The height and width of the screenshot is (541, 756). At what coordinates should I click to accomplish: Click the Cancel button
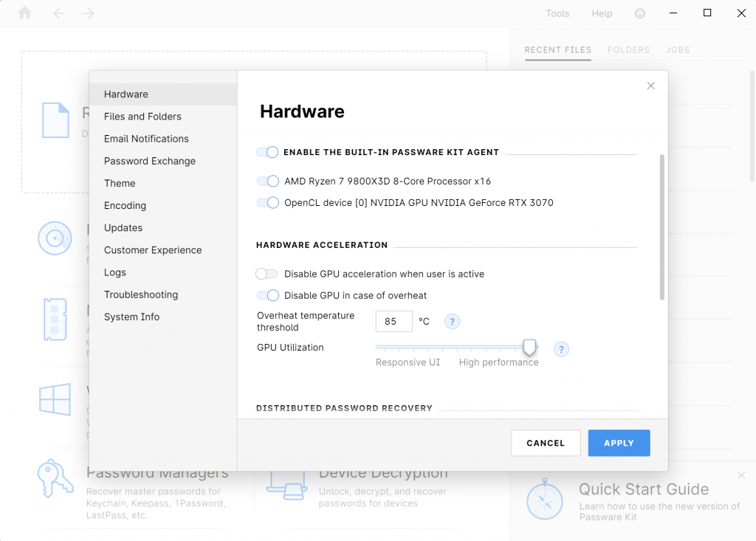(546, 443)
